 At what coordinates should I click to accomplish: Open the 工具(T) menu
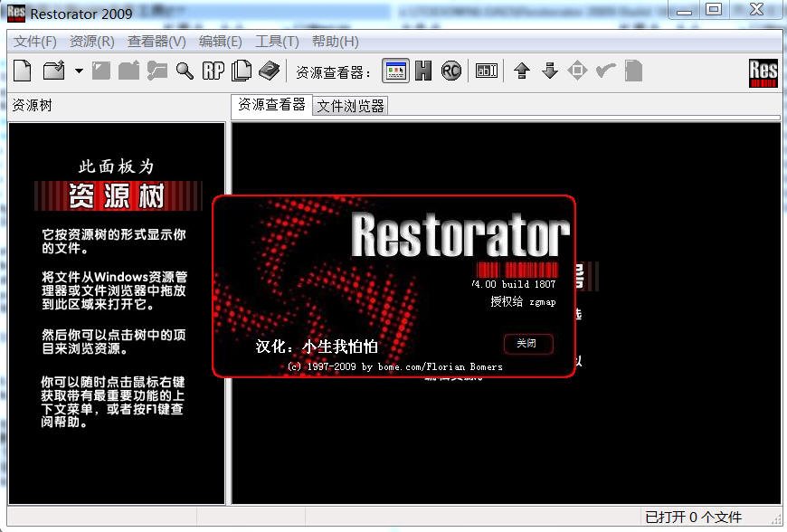coord(277,41)
